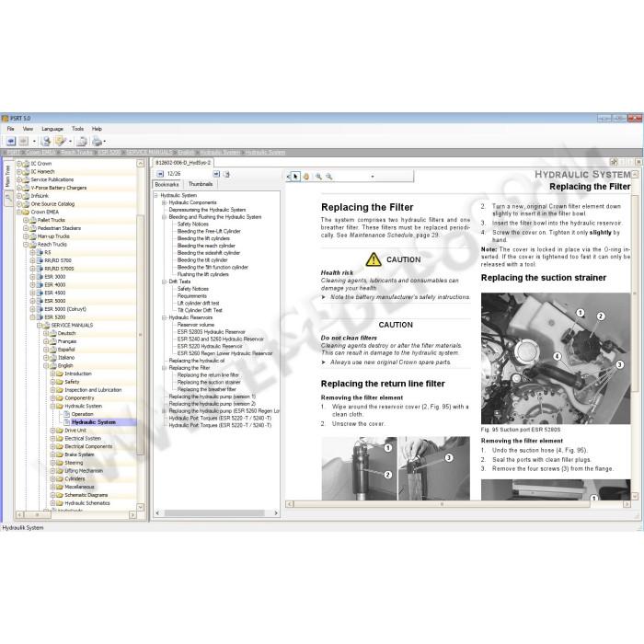Open the Tools menu
This screenshot has height=644, width=644.
77,129
